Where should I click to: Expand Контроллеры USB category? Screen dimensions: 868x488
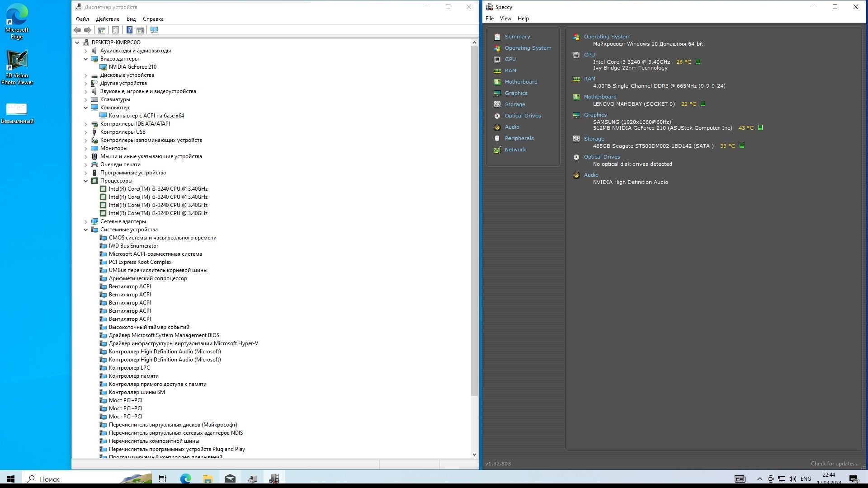coord(86,132)
